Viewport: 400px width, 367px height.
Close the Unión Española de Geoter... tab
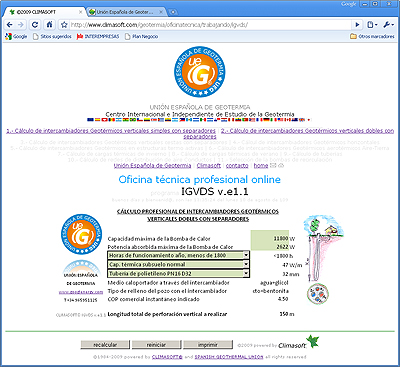pyautogui.click(x=162, y=12)
